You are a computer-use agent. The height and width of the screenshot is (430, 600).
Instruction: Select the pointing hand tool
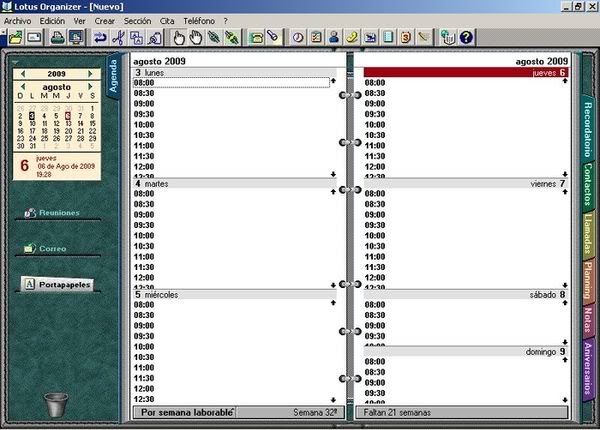coord(179,37)
